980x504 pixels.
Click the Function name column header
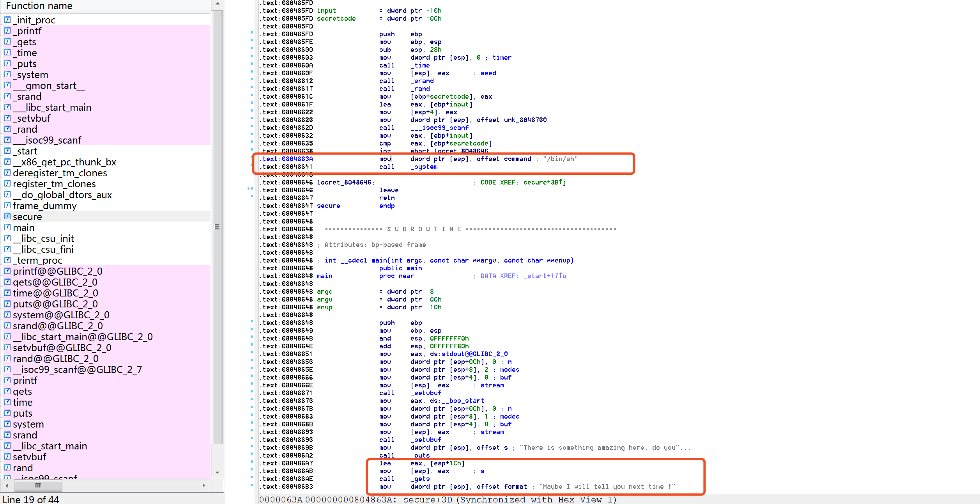pyautogui.click(x=105, y=6)
